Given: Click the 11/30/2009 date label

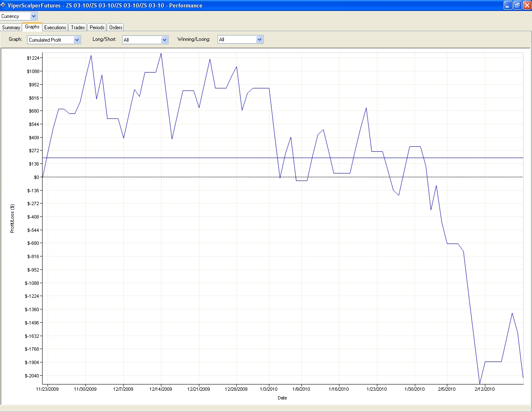Looking at the screenshot, I should tap(85, 389).
